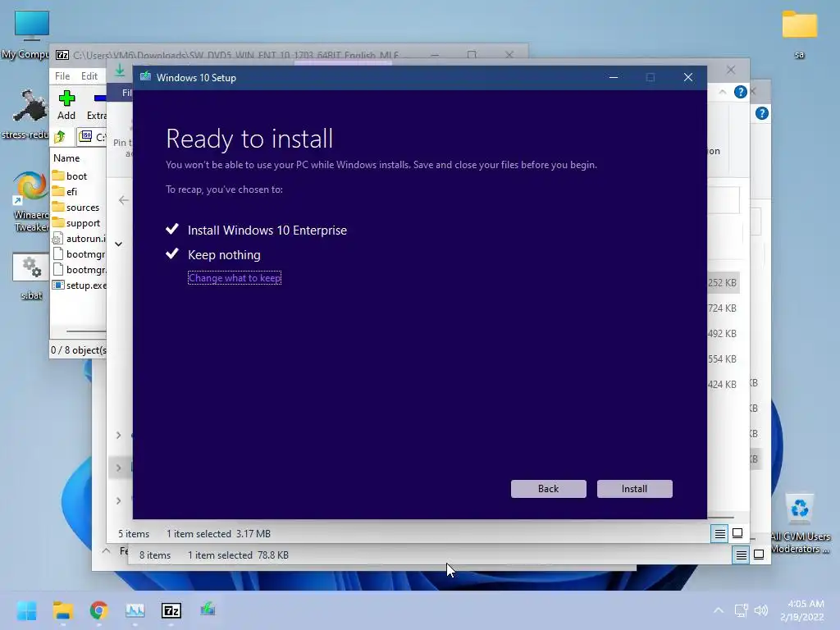840x630 pixels.
Task: Select the boot folder in 7-Zip
Action: [76, 176]
